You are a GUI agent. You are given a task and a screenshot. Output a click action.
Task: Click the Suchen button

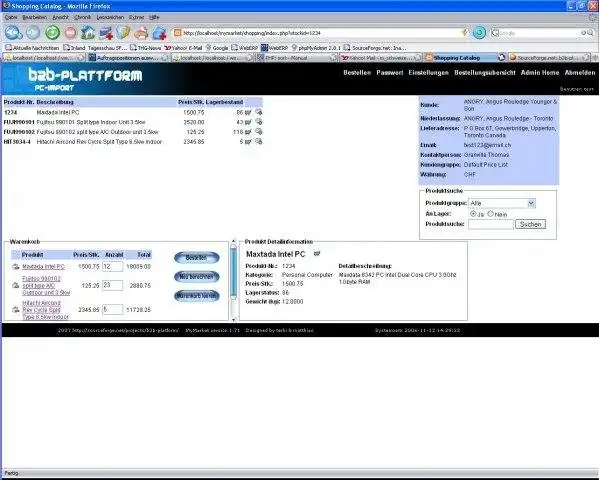click(x=530, y=224)
